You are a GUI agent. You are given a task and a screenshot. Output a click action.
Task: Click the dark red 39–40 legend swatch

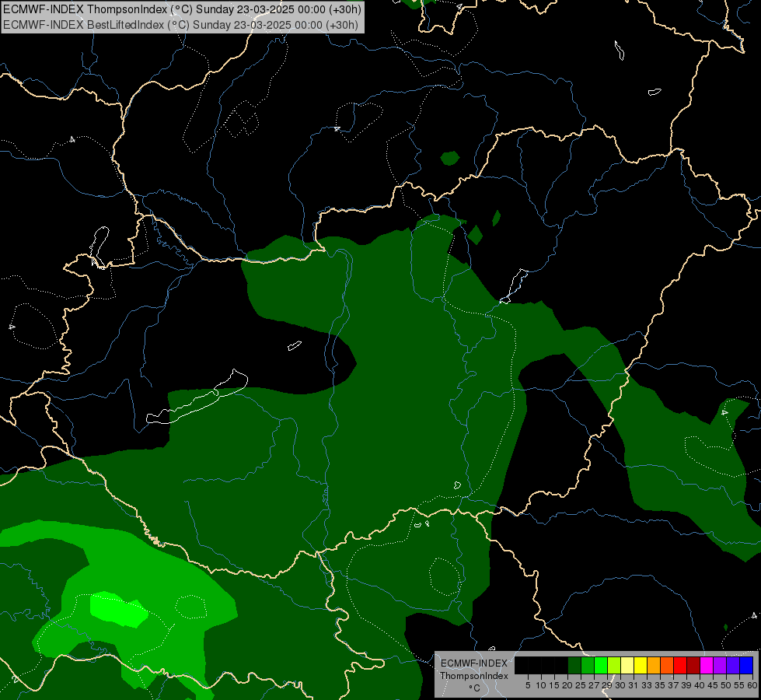pyautogui.click(x=693, y=665)
